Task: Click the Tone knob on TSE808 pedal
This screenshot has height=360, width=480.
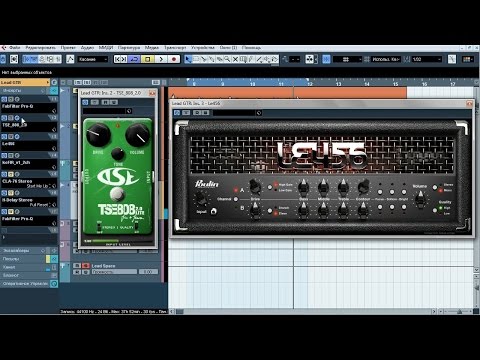Action: 118,154
